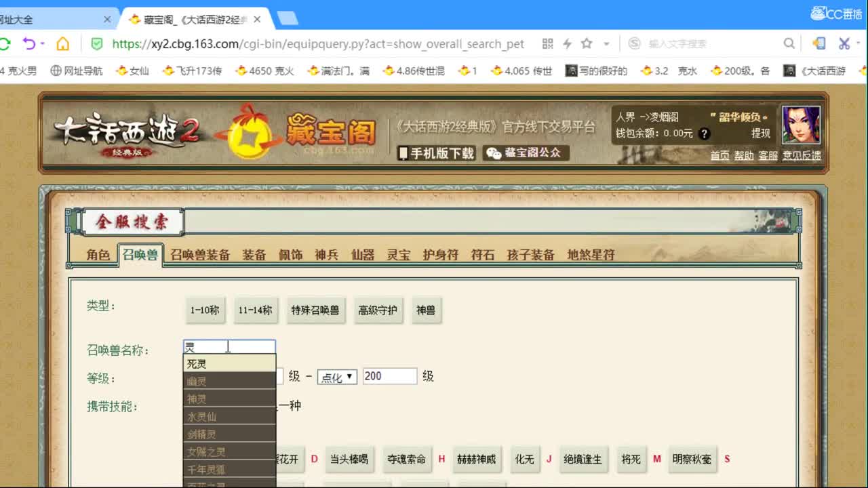Click the character avatar portrait
This screenshot has width=868, height=488.
[801, 125]
